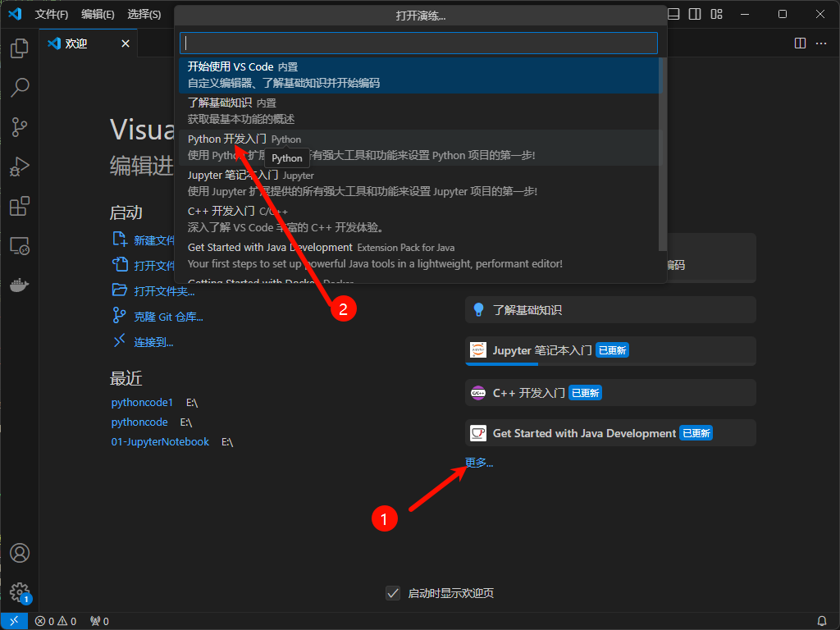Open Run and Debug view icon
This screenshot has height=630, width=840.
[20, 167]
